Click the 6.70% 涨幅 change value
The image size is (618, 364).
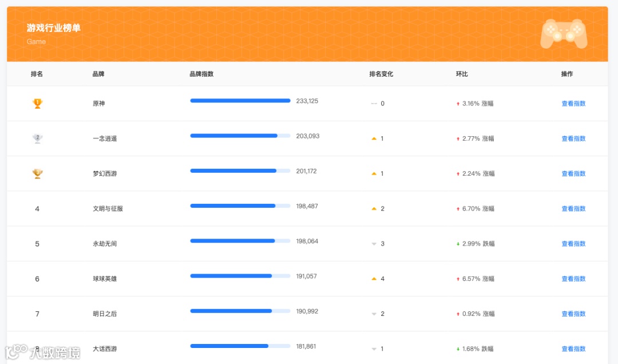[478, 209]
